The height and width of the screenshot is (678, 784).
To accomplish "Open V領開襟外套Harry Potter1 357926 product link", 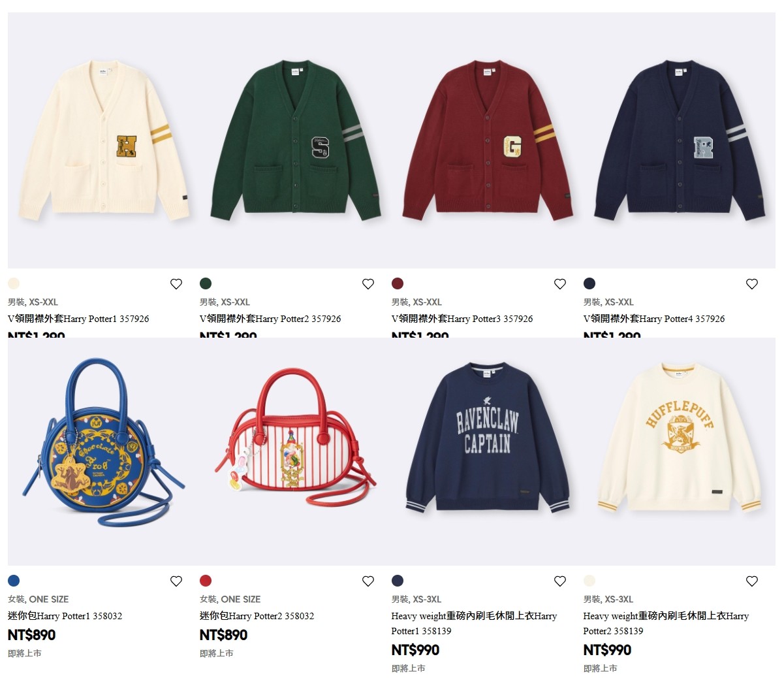I will (x=78, y=319).
